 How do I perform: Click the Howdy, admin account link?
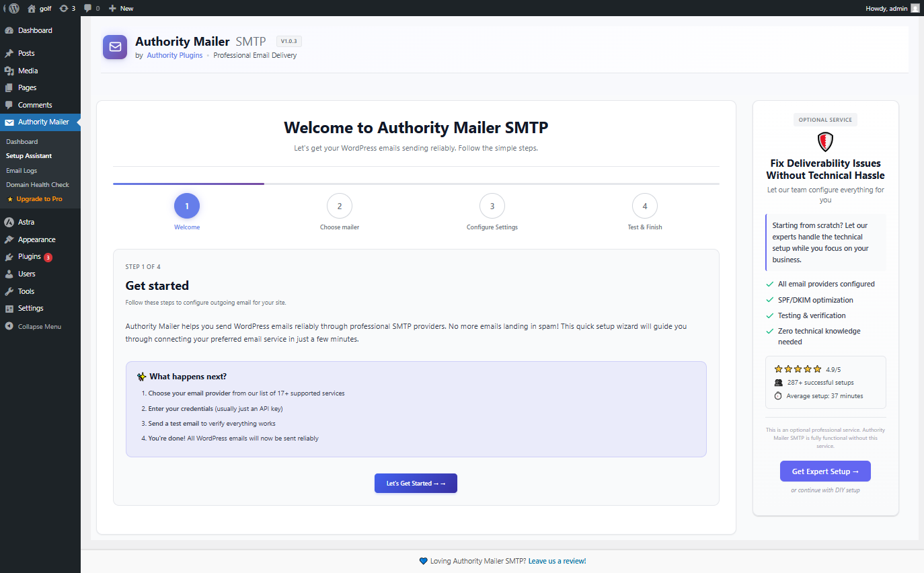click(x=893, y=8)
